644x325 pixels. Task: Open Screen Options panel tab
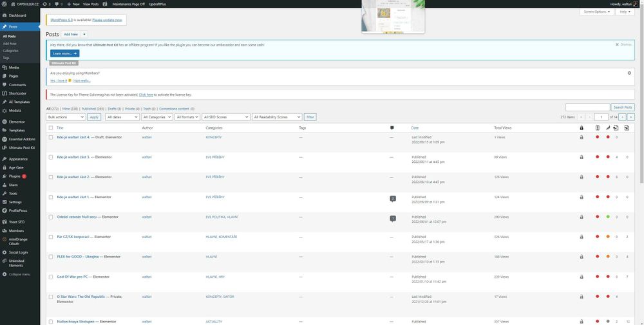[596, 12]
